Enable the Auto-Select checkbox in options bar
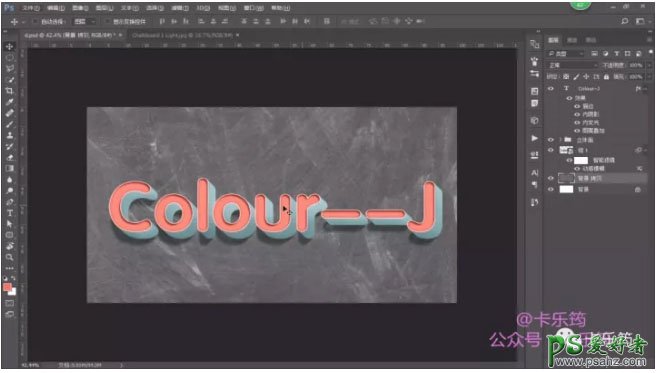Image resolution: width=658 pixels, height=373 pixels. click(x=35, y=21)
